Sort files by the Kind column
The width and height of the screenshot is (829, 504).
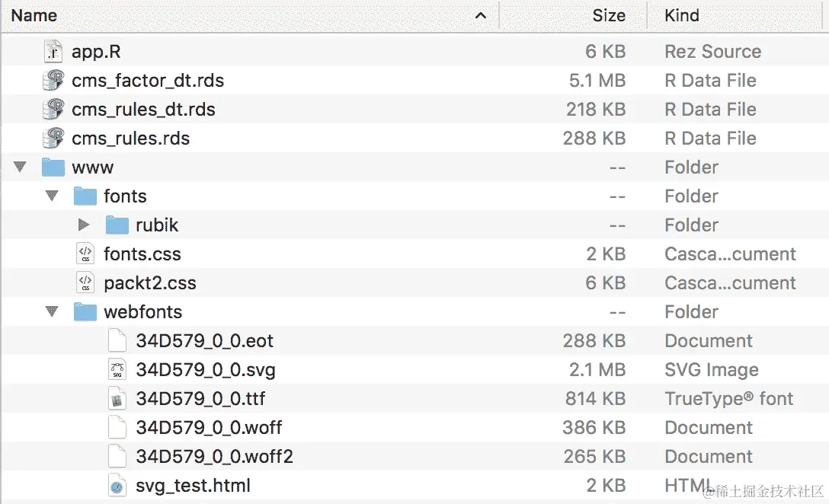tap(682, 15)
